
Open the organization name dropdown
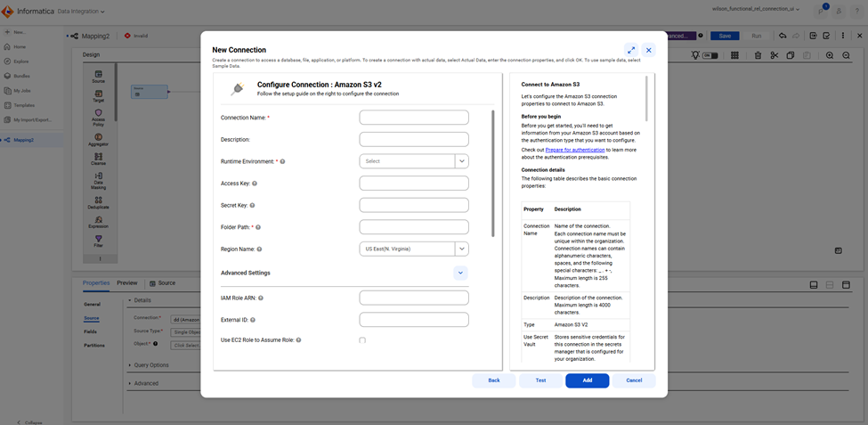pyautogui.click(x=756, y=10)
